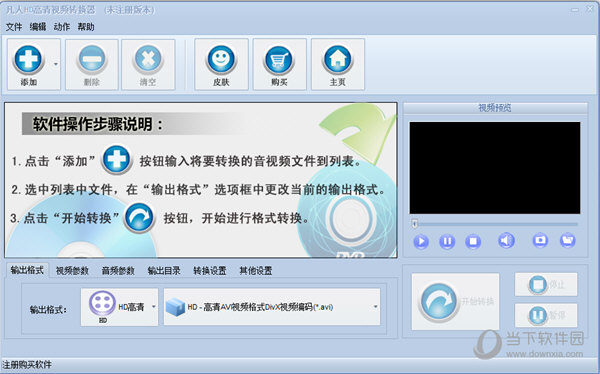Take a snapshot with camera icon
Image resolution: width=600 pixels, height=374 pixels.
(540, 240)
